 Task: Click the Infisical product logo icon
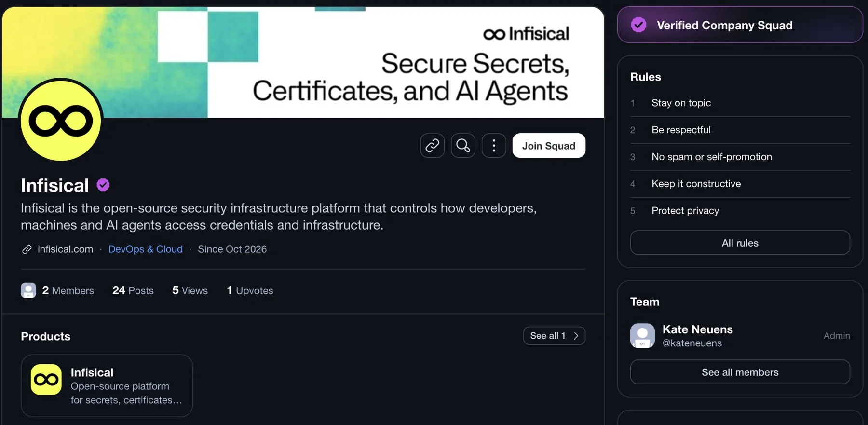pos(46,380)
